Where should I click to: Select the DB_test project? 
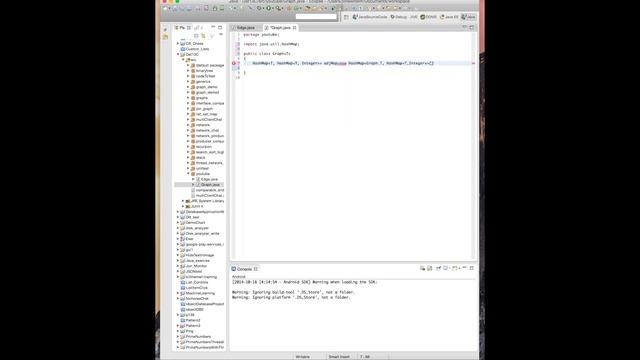pyautogui.click(x=190, y=217)
